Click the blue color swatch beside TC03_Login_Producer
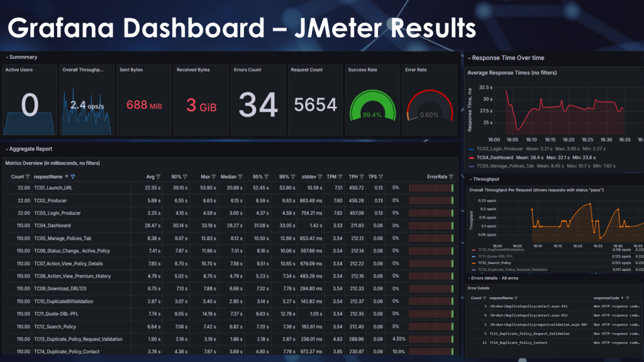This screenshot has height=362, width=644. click(472, 149)
